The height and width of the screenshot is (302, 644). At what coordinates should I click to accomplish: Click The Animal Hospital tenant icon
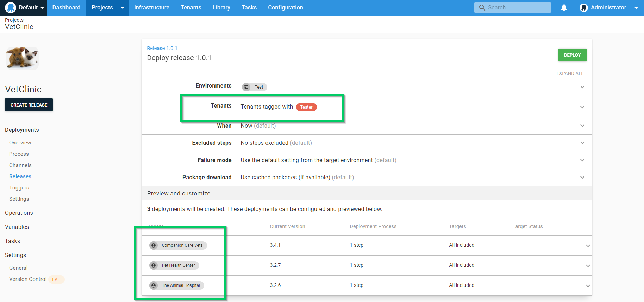pos(154,285)
